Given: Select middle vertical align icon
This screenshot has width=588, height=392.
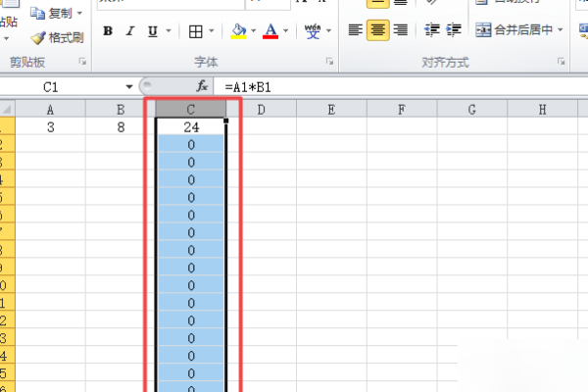Looking at the screenshot, I should point(377,3).
